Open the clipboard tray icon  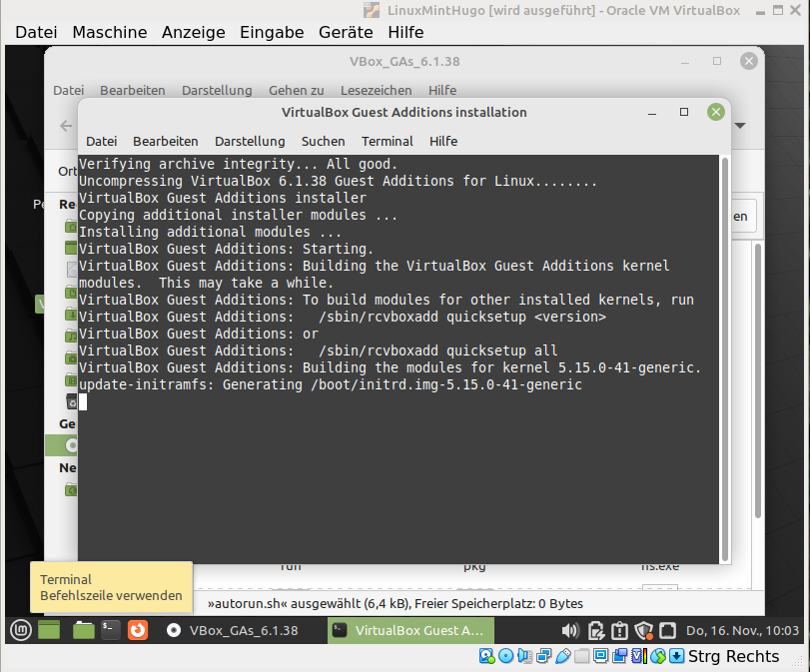tap(619, 631)
